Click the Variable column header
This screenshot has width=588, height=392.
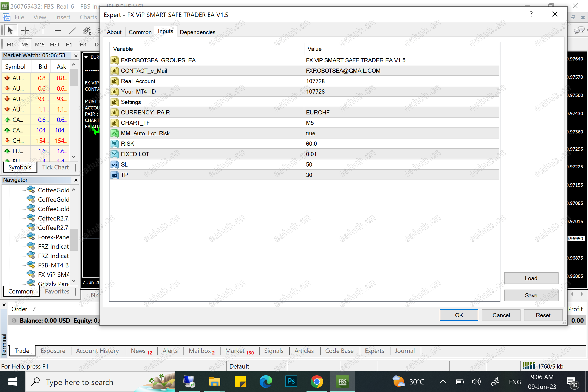pyautogui.click(x=207, y=49)
